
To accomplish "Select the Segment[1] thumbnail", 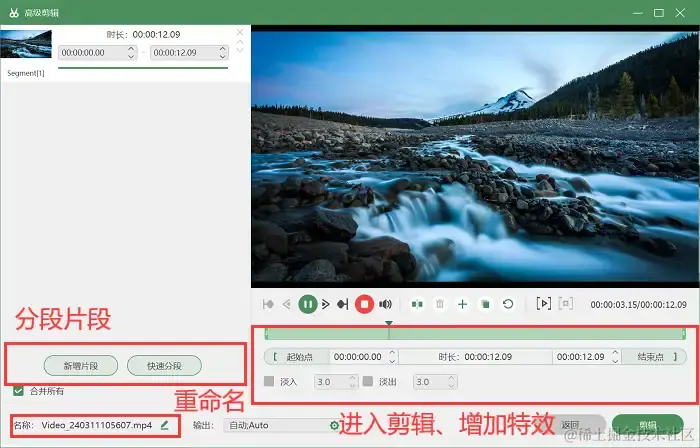I will pos(26,44).
